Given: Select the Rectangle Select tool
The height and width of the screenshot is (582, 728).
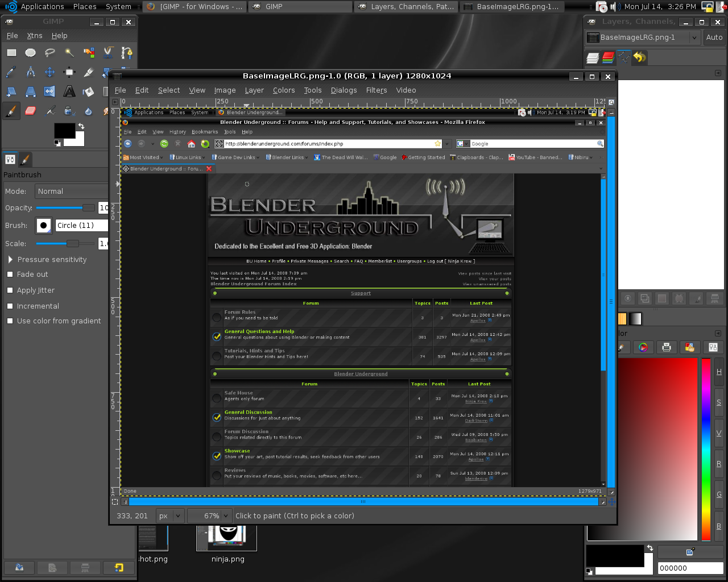Looking at the screenshot, I should coord(11,53).
